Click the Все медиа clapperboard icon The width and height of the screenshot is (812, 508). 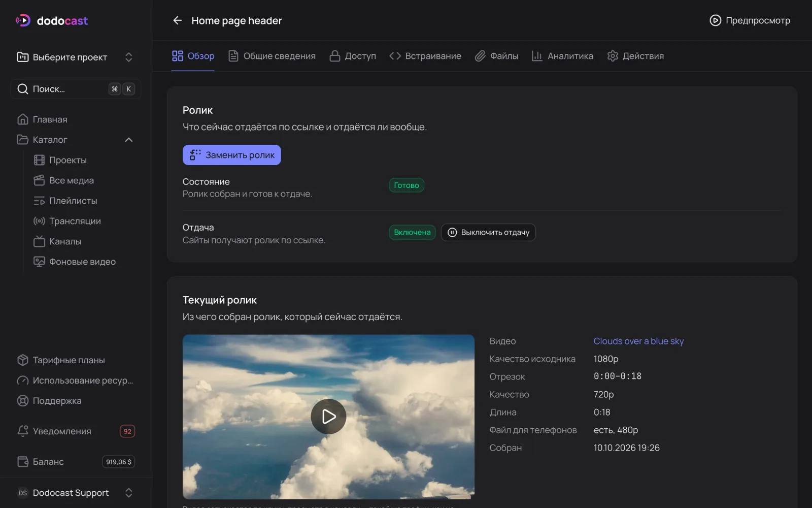(39, 180)
